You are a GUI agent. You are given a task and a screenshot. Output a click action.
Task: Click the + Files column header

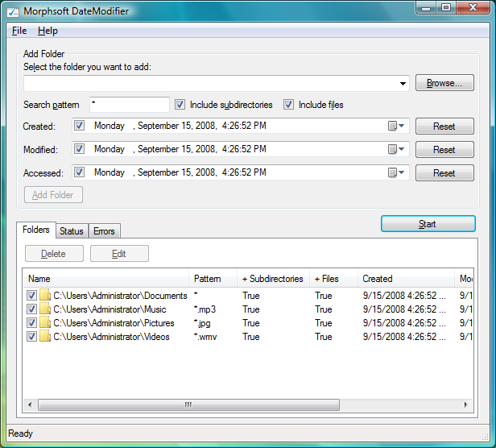point(333,279)
